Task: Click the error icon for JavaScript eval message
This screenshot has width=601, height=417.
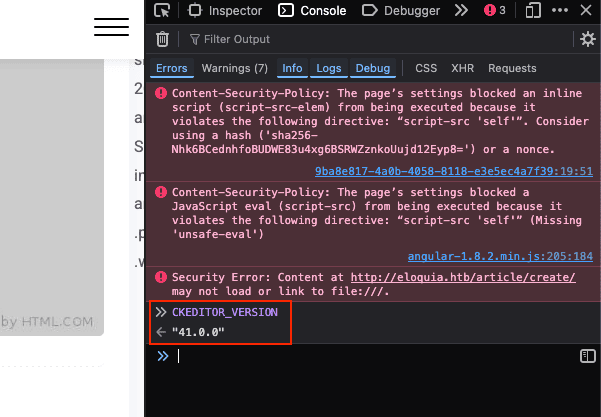Action: 161,192
